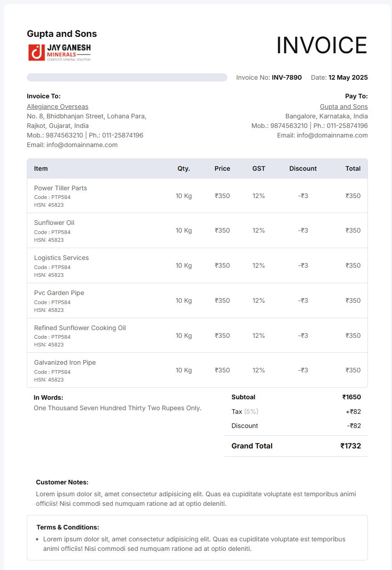The image size is (392, 570).
Task: Select the Refined Sunflower Cooking Oil item
Action: [80, 328]
